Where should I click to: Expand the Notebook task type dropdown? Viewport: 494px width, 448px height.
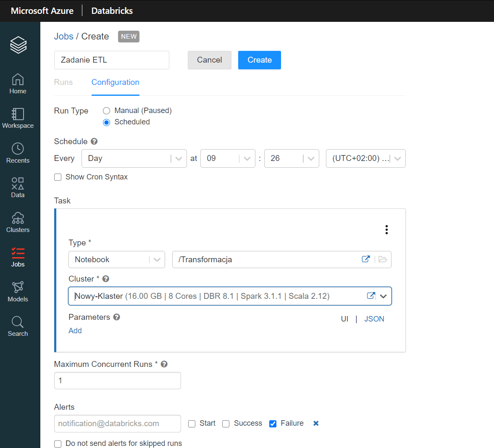(x=116, y=260)
